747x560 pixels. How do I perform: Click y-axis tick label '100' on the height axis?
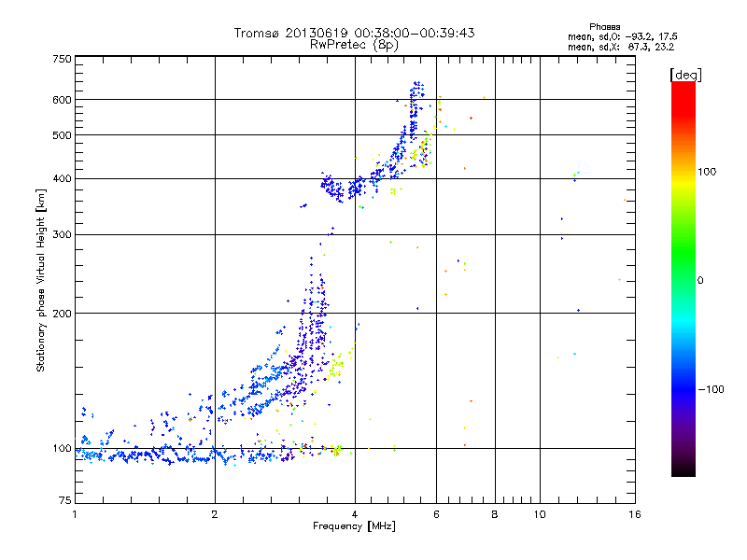pyautogui.click(x=62, y=448)
